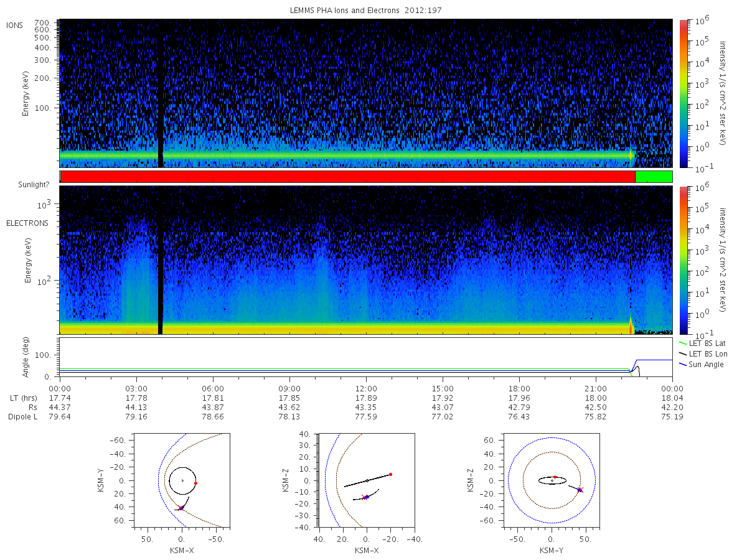Screen dimensions: 747x560
Task: Click the spacecraft marker in the KSM-Y/KSM-Z plot
Action: point(580,490)
